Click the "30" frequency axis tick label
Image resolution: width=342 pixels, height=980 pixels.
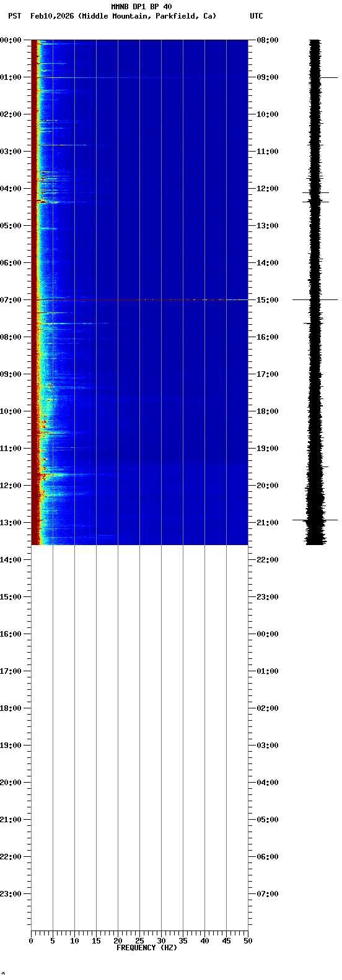coord(161,941)
